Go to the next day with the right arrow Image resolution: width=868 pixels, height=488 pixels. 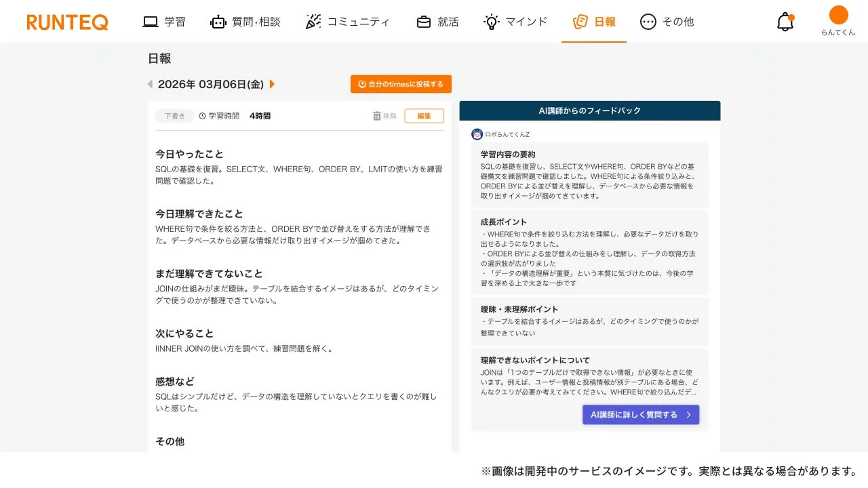pyautogui.click(x=273, y=84)
